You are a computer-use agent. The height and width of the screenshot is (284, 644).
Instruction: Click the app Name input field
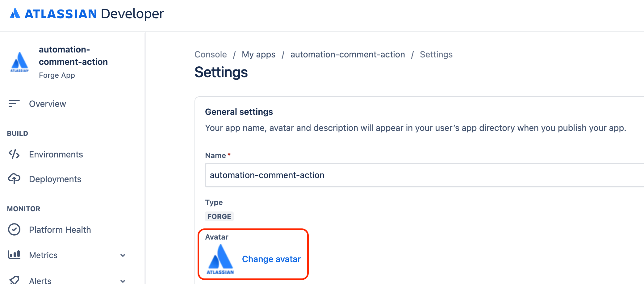423,175
